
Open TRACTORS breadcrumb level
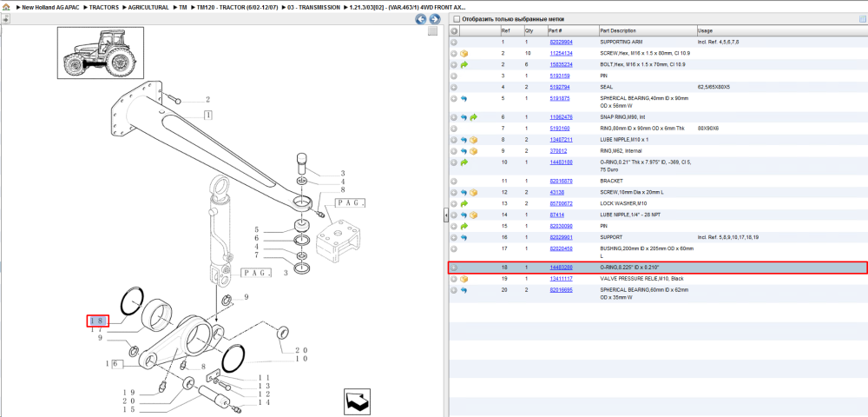pos(104,8)
